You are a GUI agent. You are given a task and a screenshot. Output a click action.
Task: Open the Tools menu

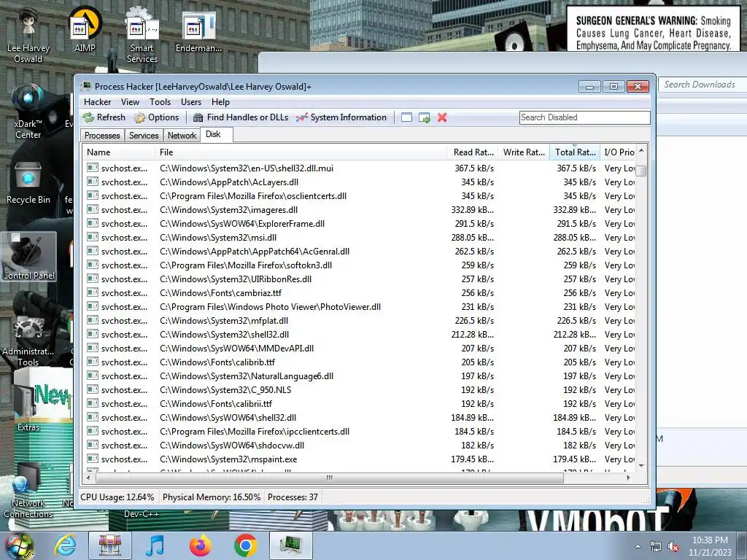(x=160, y=102)
